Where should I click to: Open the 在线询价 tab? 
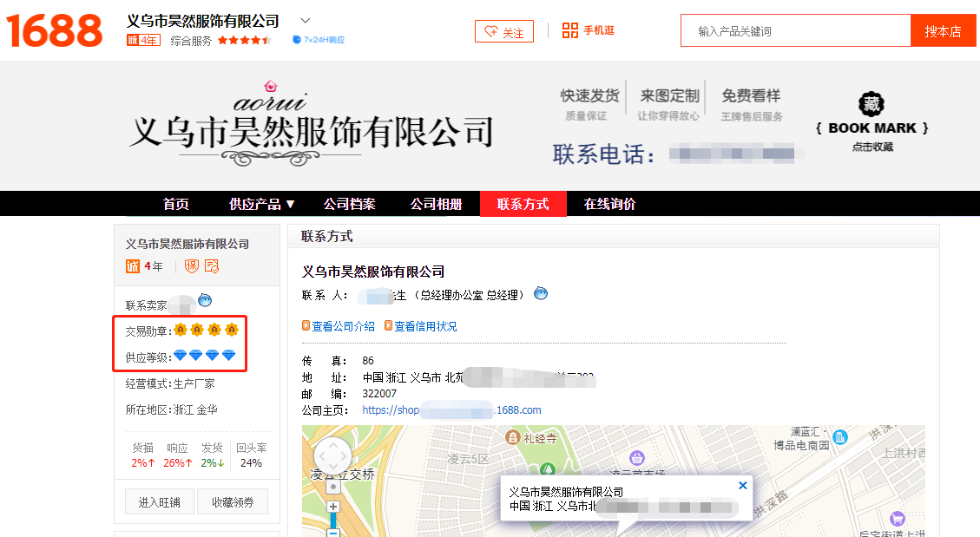click(x=609, y=204)
